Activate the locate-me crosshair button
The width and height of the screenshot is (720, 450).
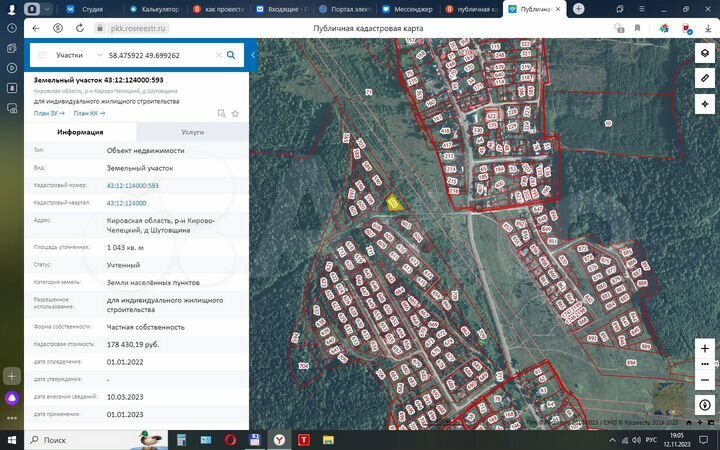(705, 103)
